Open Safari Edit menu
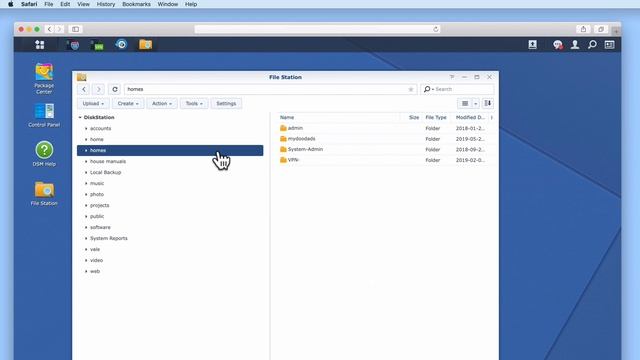The width and height of the screenshot is (640, 360). tap(65, 4)
